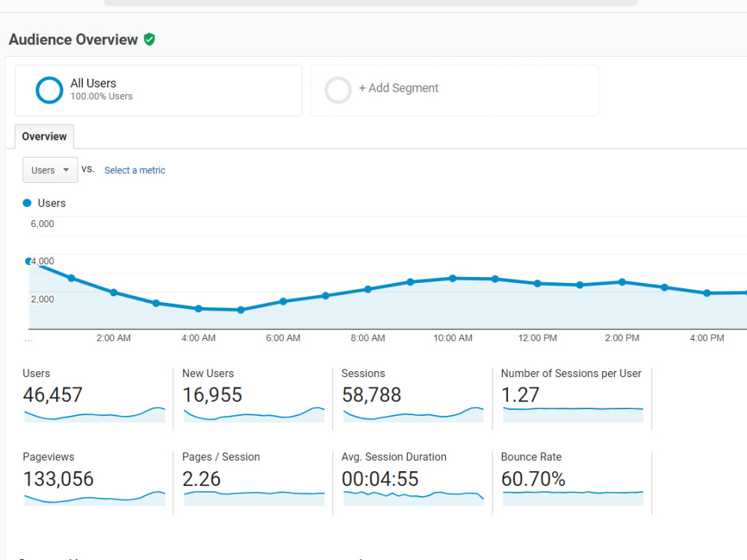Click the chart data point at 10:00 AM
Viewport: 747px width, 560px height.
coord(453,278)
